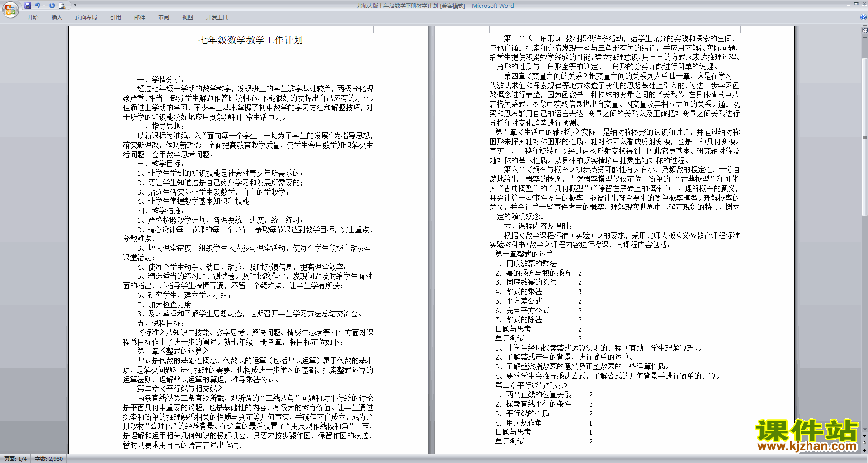Click the vertical scrollbar down arrow
Image resolution: width=868 pixels, height=463 pixels.
point(865,429)
